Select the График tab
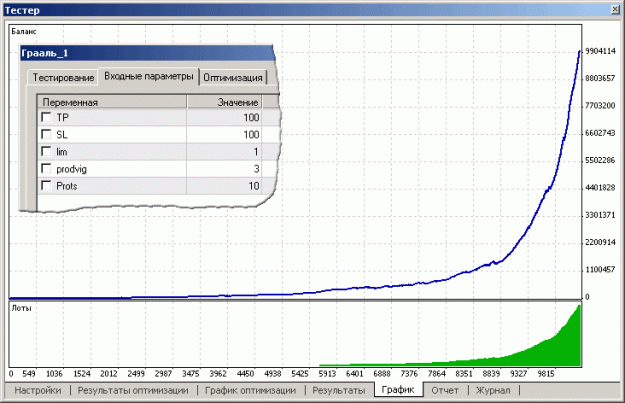 tap(398, 389)
